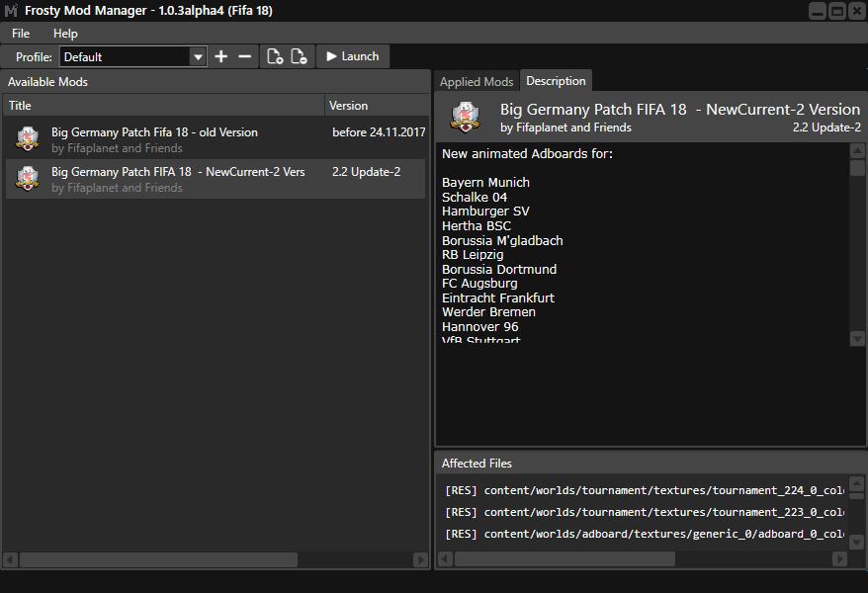
Task: Launch the game with the Launch button
Action: tap(353, 56)
